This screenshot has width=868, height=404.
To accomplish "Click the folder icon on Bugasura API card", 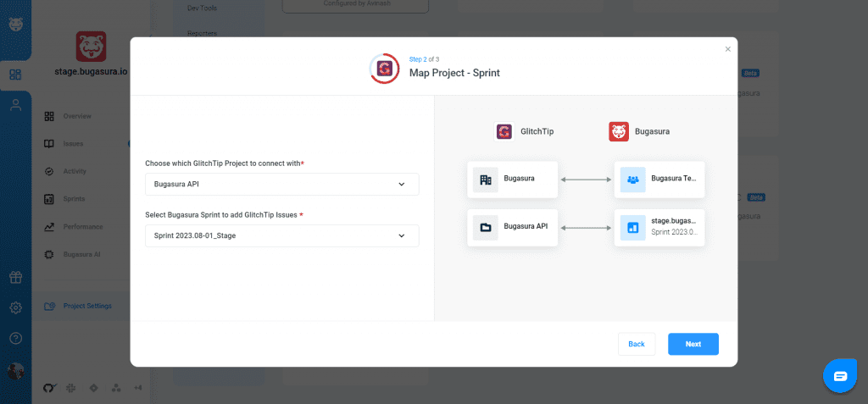I will click(486, 228).
